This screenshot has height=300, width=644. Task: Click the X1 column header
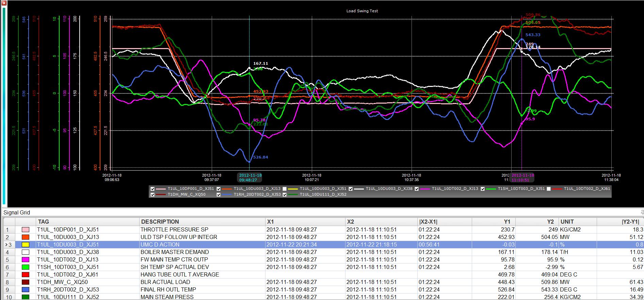coord(305,222)
